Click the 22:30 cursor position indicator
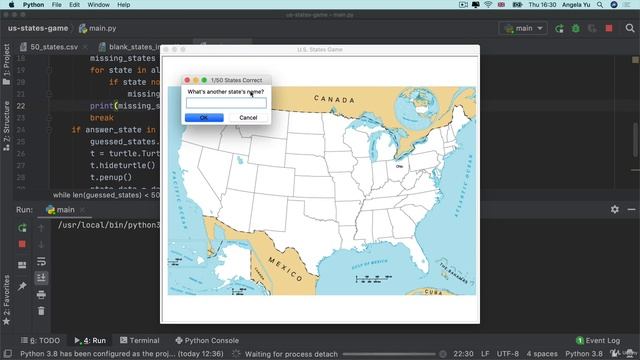The width and height of the screenshot is (640, 360). pyautogui.click(x=463, y=354)
